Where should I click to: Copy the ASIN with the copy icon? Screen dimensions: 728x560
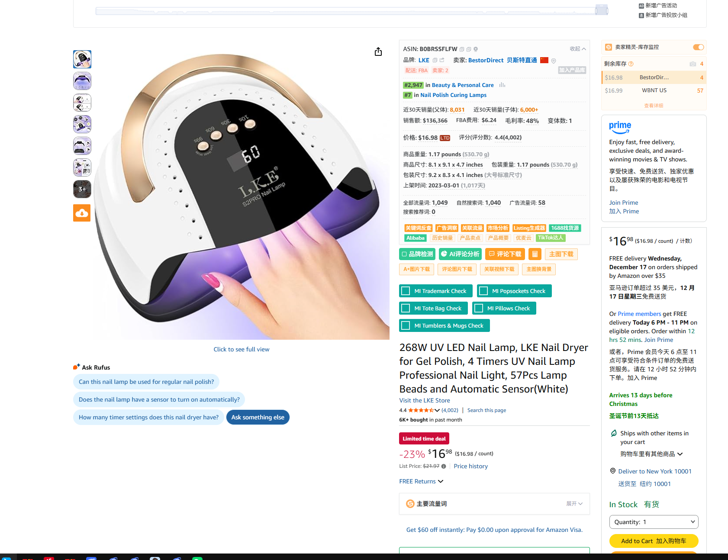(462, 49)
